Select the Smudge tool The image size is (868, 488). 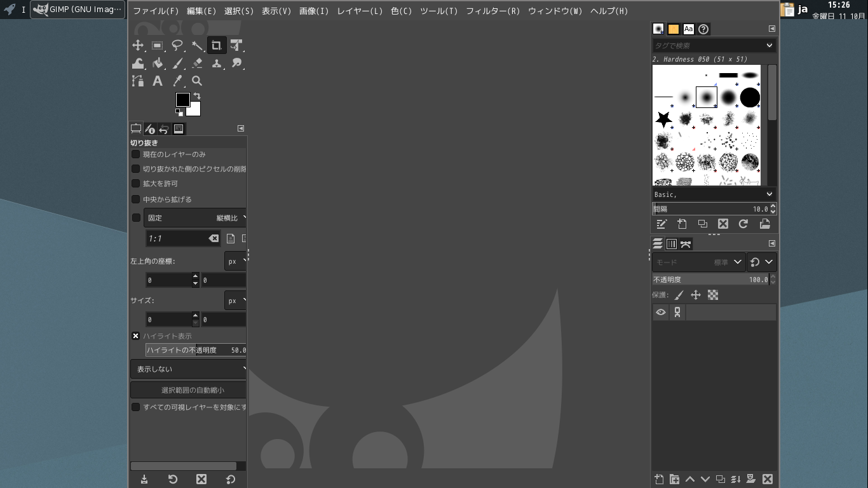tap(236, 63)
